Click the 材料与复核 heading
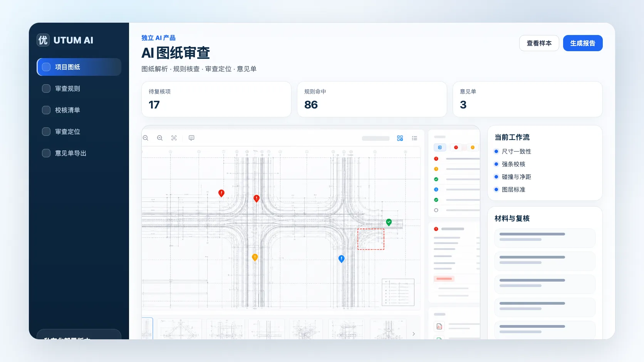Screen dimensions: 644x362 tap(512, 219)
